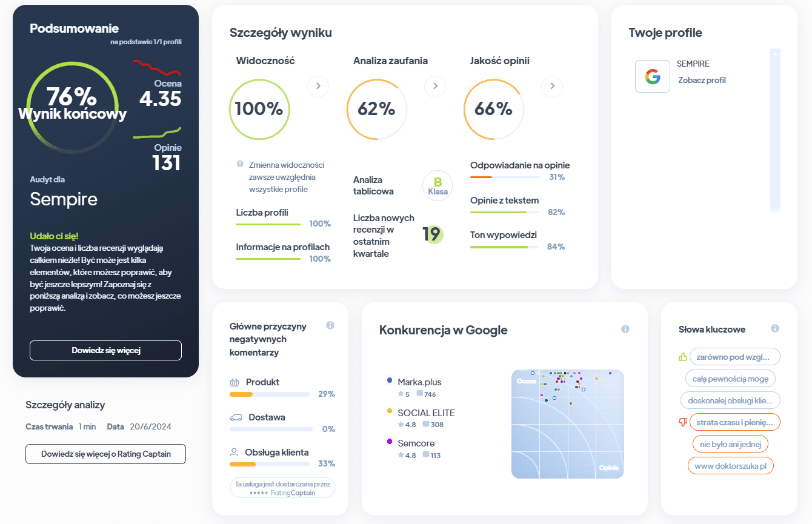Image resolution: width=812 pixels, height=524 pixels.
Task: Click Dowiedz się więcej o Rating Captain
Action: click(105, 454)
